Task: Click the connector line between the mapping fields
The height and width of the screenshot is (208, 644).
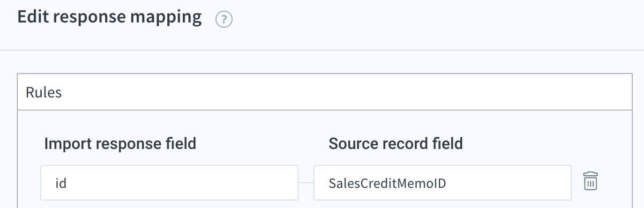Action: click(306, 183)
